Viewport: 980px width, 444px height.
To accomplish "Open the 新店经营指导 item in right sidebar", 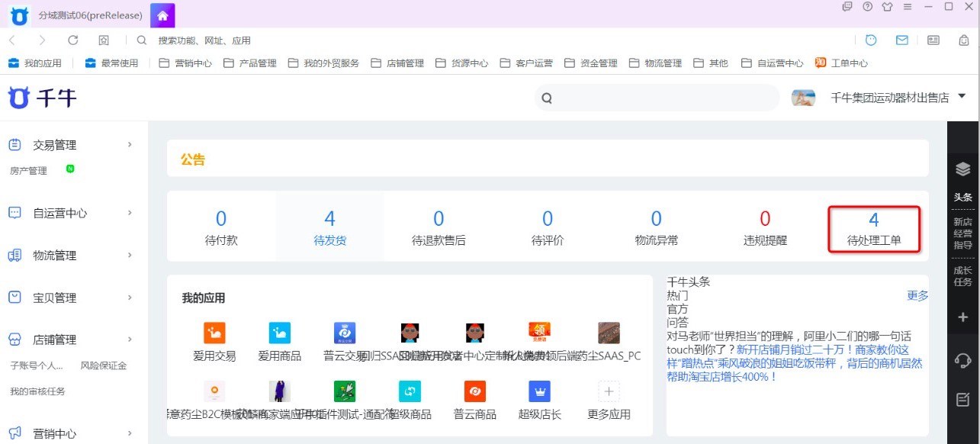I will tap(963, 233).
